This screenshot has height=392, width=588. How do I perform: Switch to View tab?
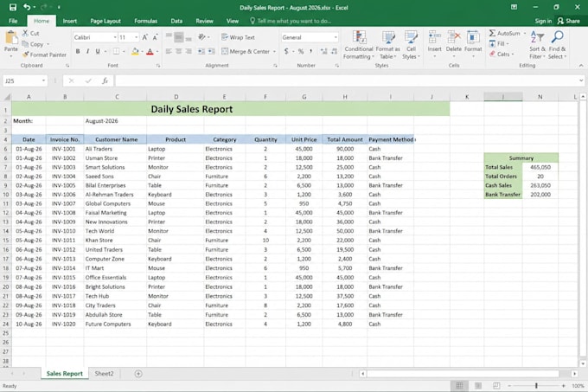(233, 21)
